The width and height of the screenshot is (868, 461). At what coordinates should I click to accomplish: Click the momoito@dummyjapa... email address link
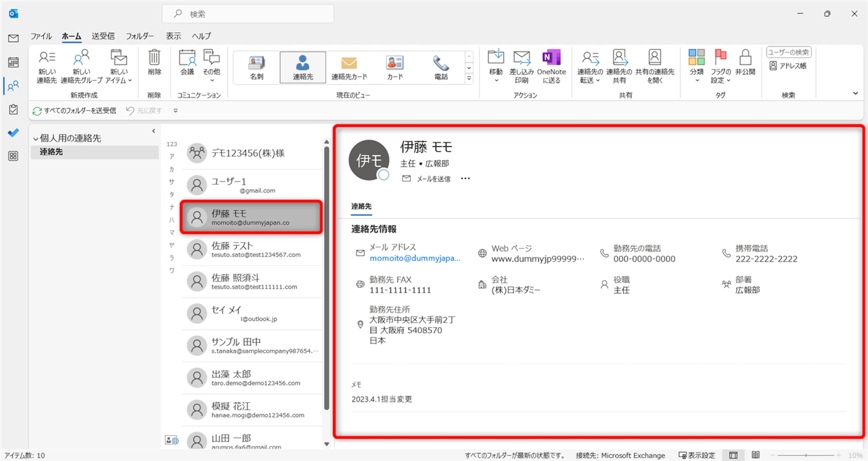415,258
